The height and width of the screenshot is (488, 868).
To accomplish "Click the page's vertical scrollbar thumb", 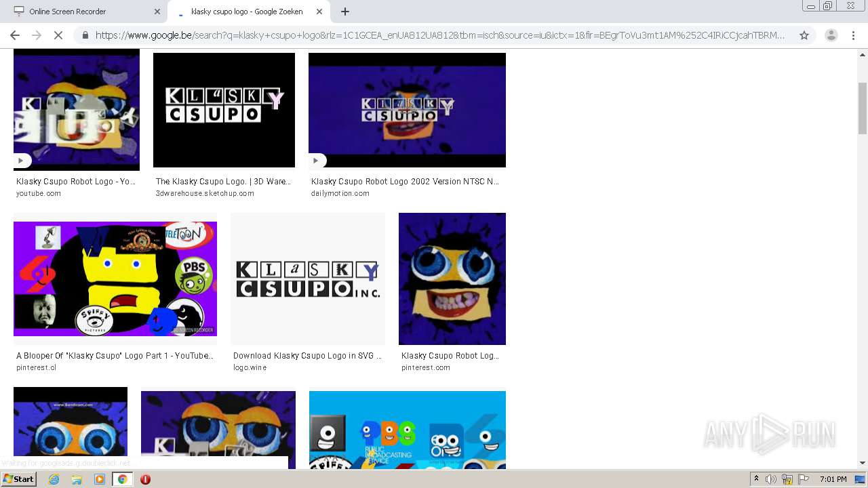I will [863, 108].
